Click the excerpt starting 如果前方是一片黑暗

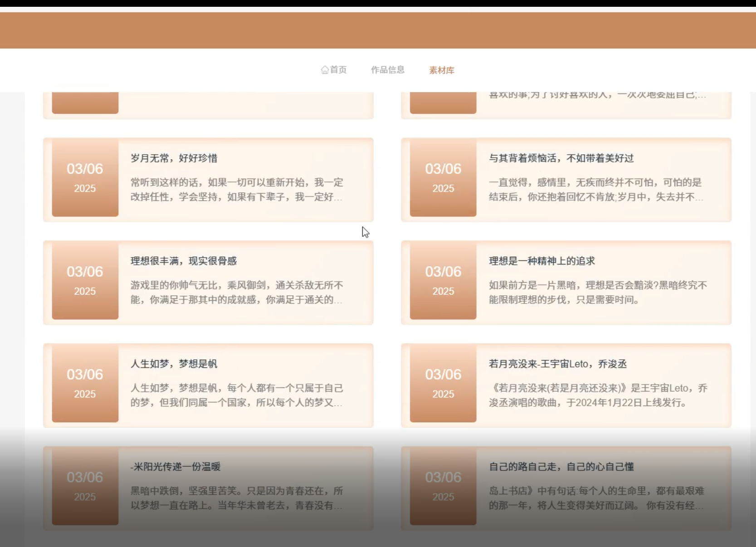[x=597, y=293]
